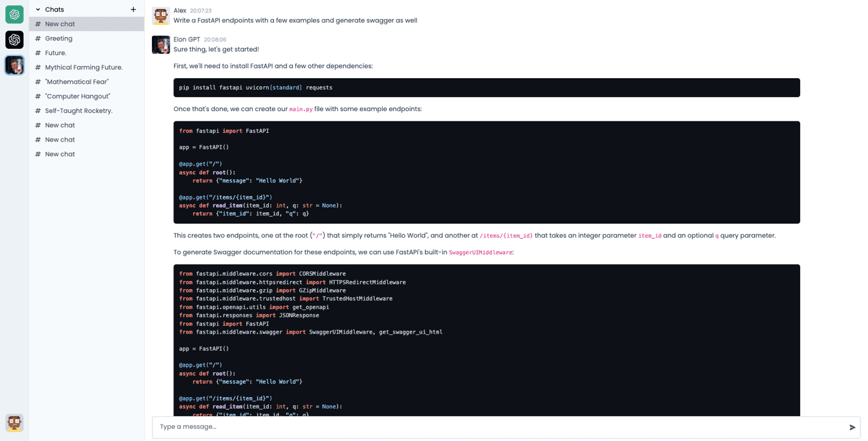Viewport: 868px width, 441px height.
Task: Click Elon GPT's profile picture next to his reply
Action: coord(160,44)
